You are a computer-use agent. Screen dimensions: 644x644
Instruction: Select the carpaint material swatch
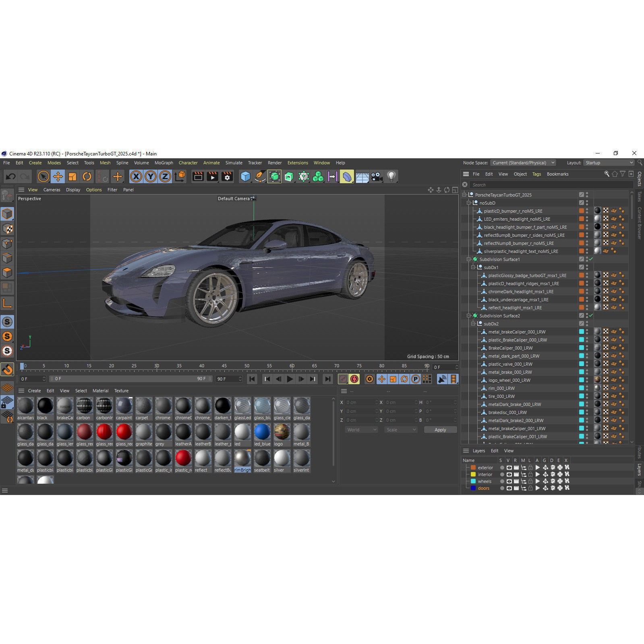(124, 406)
